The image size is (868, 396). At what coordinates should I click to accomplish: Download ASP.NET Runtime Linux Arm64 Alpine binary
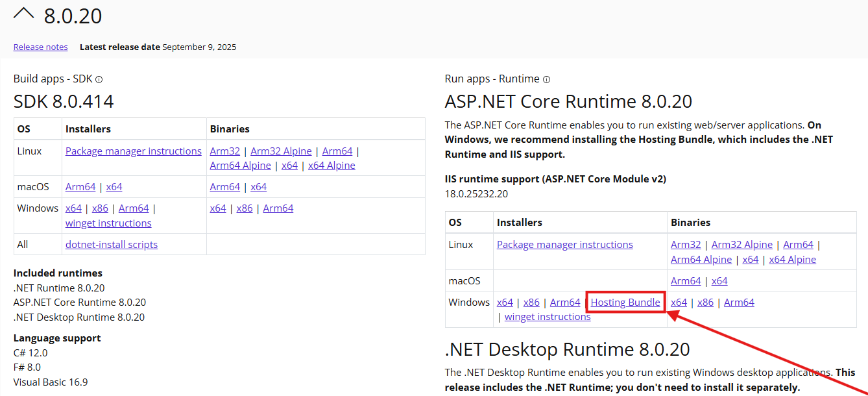tap(701, 259)
